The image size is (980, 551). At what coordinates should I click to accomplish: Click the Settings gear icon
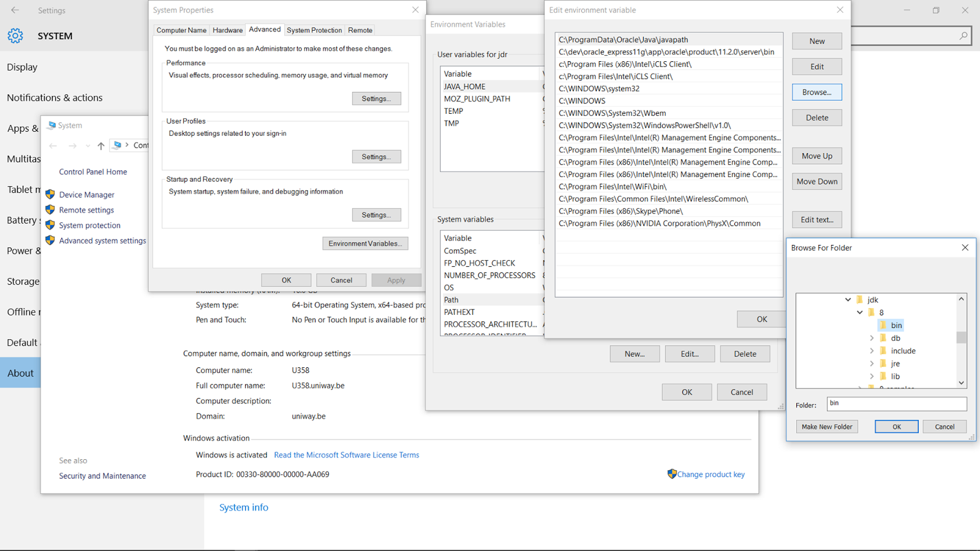click(x=15, y=36)
